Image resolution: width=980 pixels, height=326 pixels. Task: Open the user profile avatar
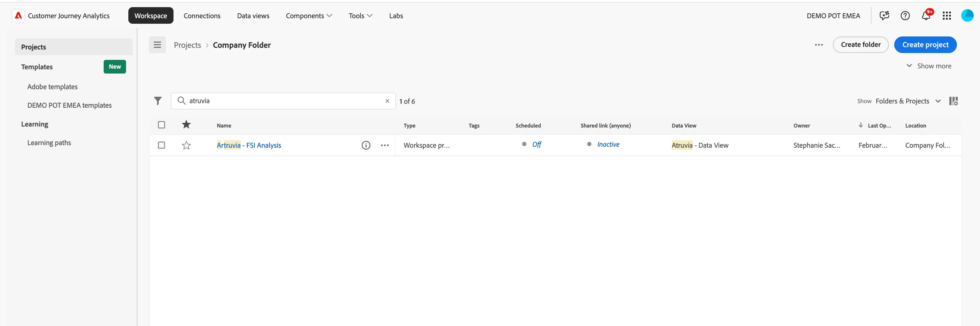point(967,15)
